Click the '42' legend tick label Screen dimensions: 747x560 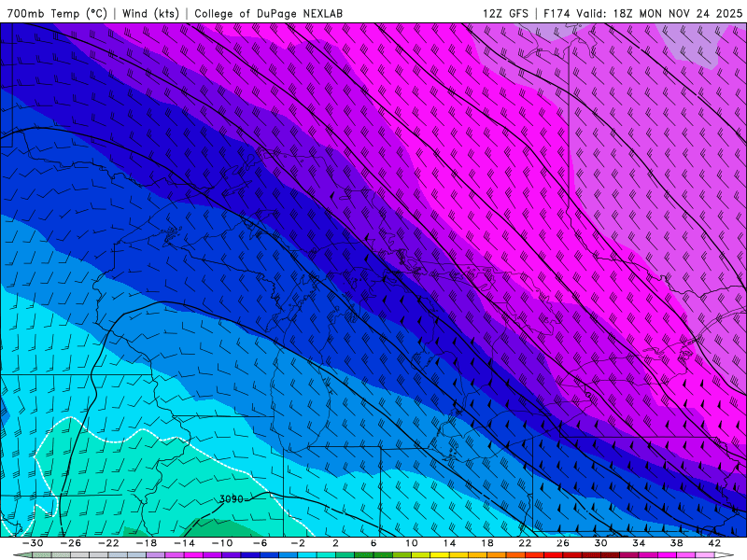point(714,543)
